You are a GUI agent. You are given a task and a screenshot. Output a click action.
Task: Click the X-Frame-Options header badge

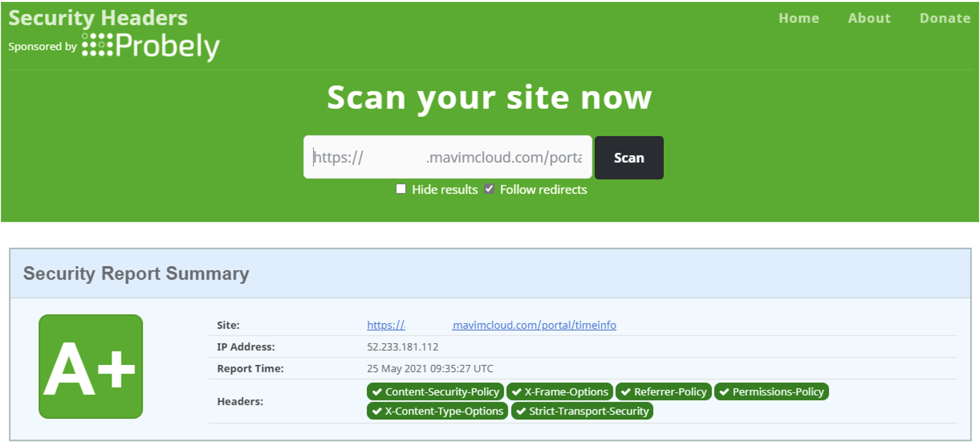[560, 392]
